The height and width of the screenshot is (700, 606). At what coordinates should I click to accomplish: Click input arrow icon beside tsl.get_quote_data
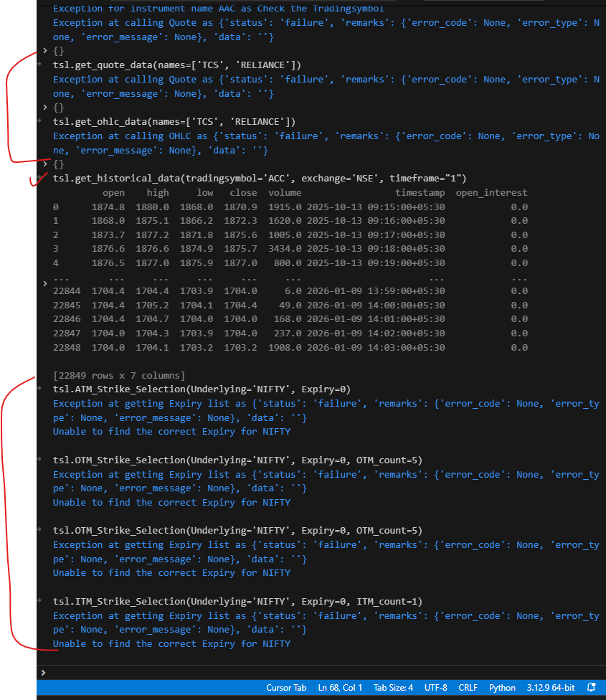[x=45, y=65]
